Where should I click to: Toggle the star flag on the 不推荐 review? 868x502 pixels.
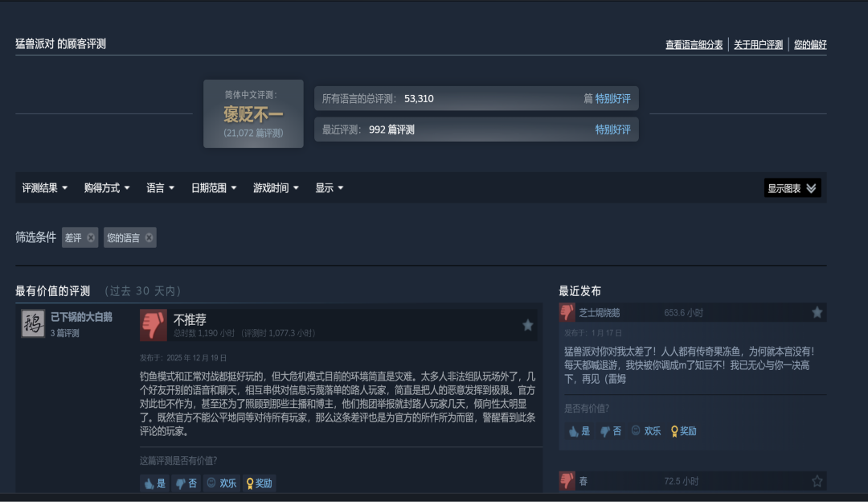pyautogui.click(x=528, y=325)
